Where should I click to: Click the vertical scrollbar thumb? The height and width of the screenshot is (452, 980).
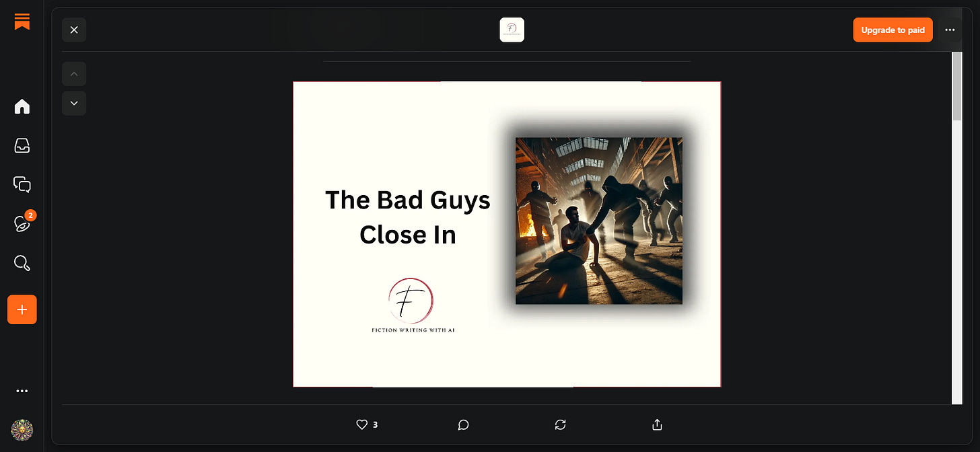point(957,86)
